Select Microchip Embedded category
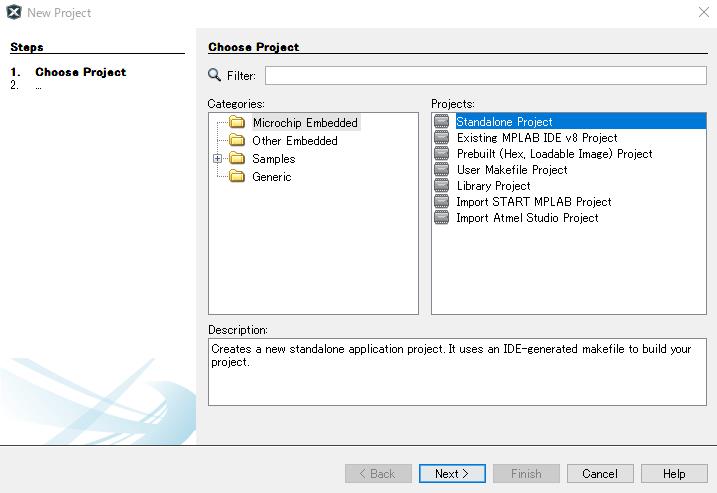 point(305,123)
